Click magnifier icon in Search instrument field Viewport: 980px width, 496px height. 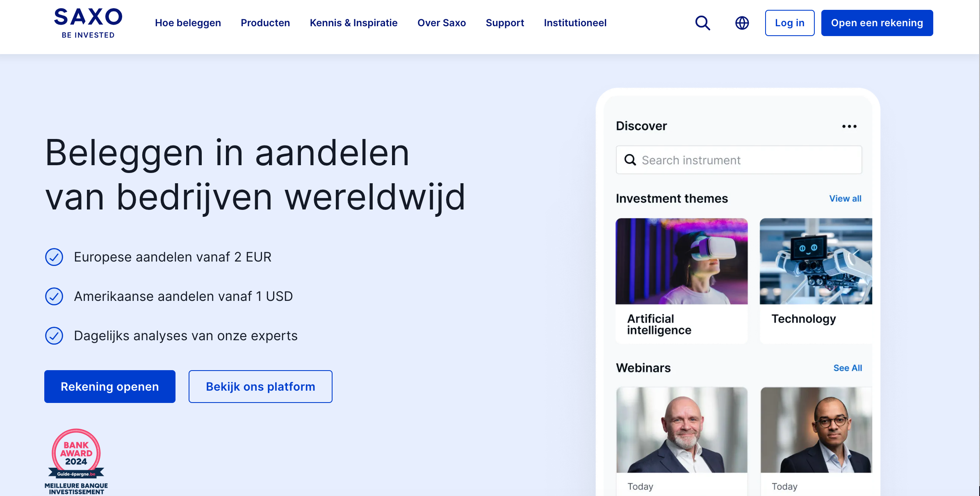630,160
